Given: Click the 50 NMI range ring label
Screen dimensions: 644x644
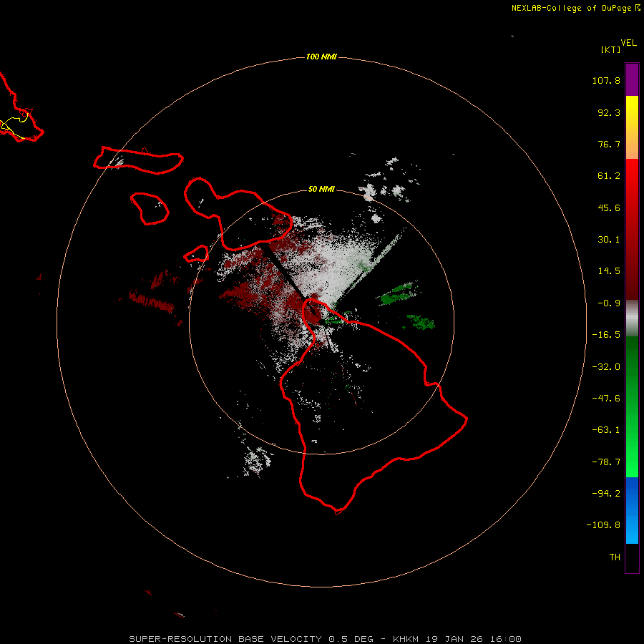Looking at the screenshot, I should click(x=321, y=190).
